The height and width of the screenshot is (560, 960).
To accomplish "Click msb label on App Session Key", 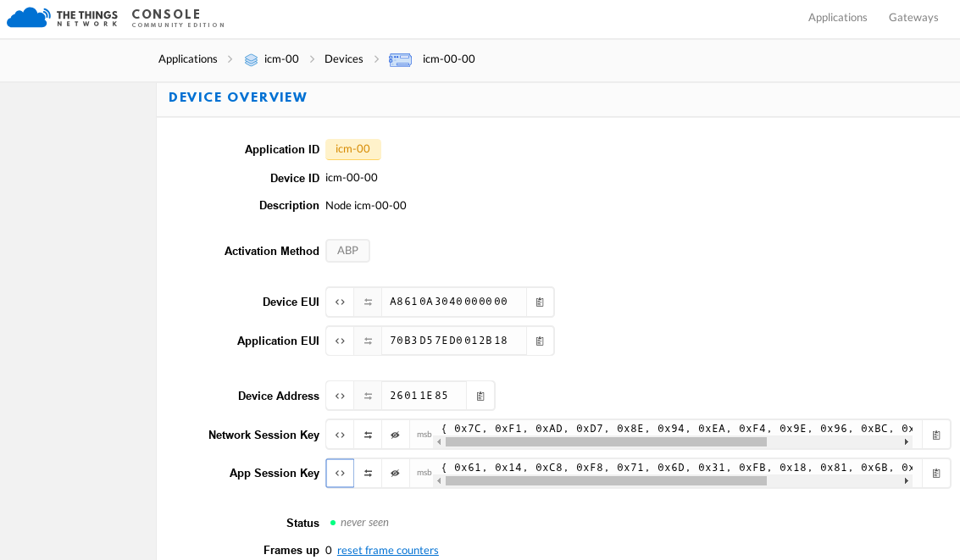I will [425, 473].
